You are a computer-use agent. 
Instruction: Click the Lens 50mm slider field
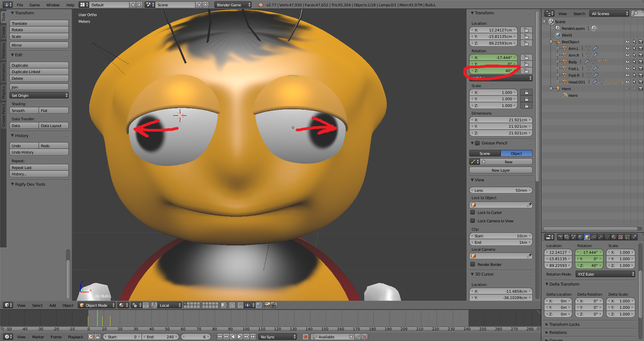[x=501, y=190]
